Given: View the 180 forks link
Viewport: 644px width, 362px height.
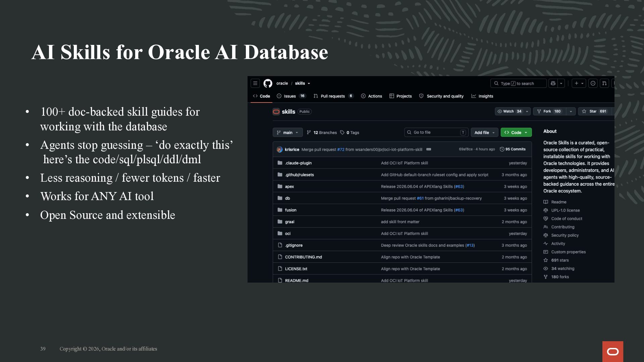Looking at the screenshot, I should (x=560, y=277).
